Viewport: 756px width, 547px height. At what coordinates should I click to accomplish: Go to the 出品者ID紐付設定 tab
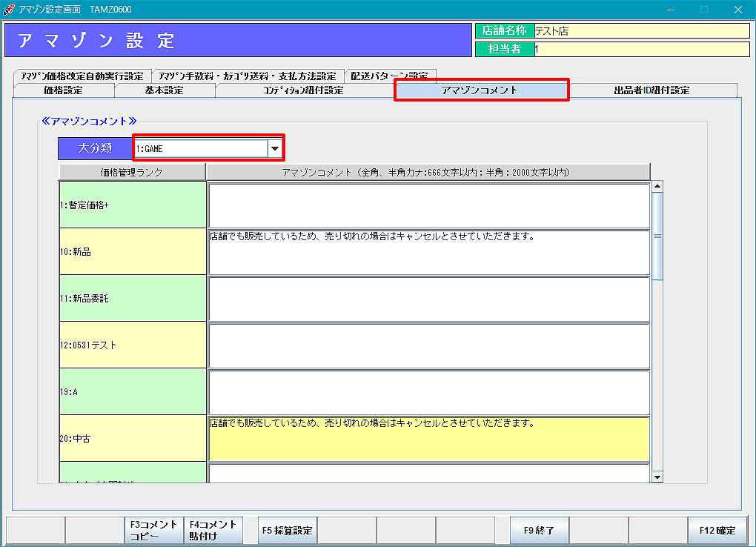point(651,90)
